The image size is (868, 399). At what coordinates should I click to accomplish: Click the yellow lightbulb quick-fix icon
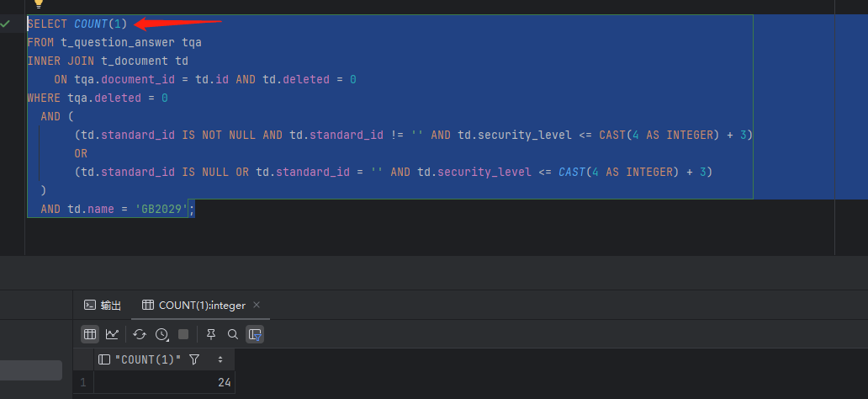tap(38, 3)
